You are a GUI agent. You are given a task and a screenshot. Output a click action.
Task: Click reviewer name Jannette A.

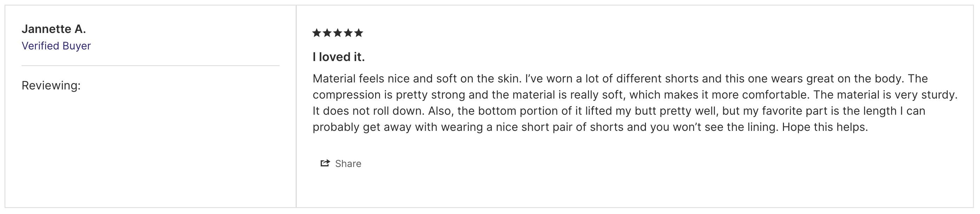(x=54, y=29)
